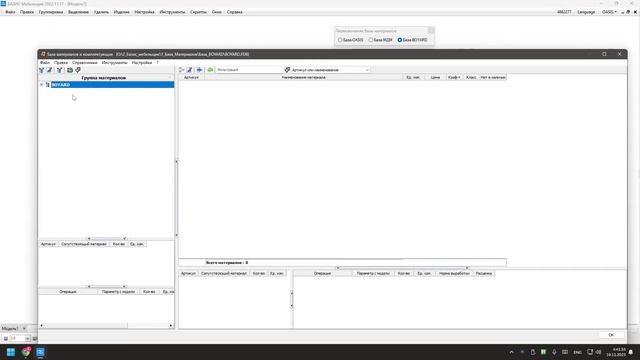640x360 pixels.
Task: Select the База OASIS radio button
Action: click(340, 40)
